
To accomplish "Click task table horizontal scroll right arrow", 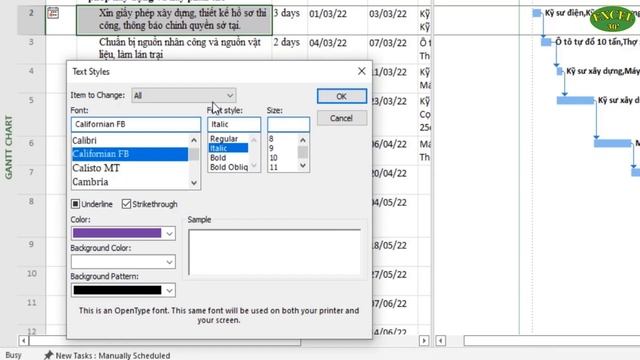I will 424,340.
